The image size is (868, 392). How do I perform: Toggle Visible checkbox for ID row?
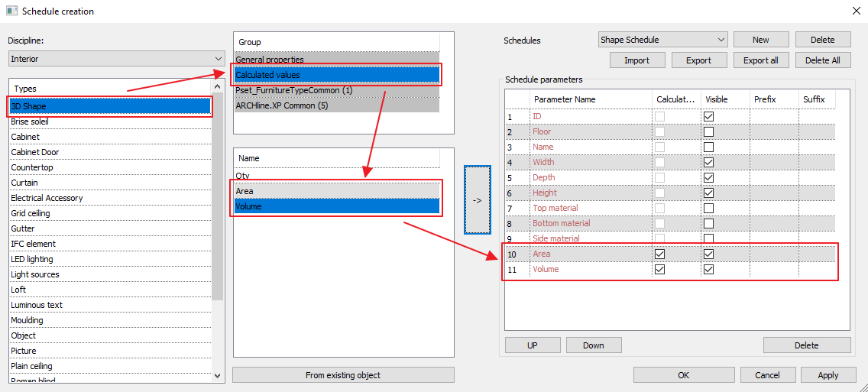pos(708,116)
